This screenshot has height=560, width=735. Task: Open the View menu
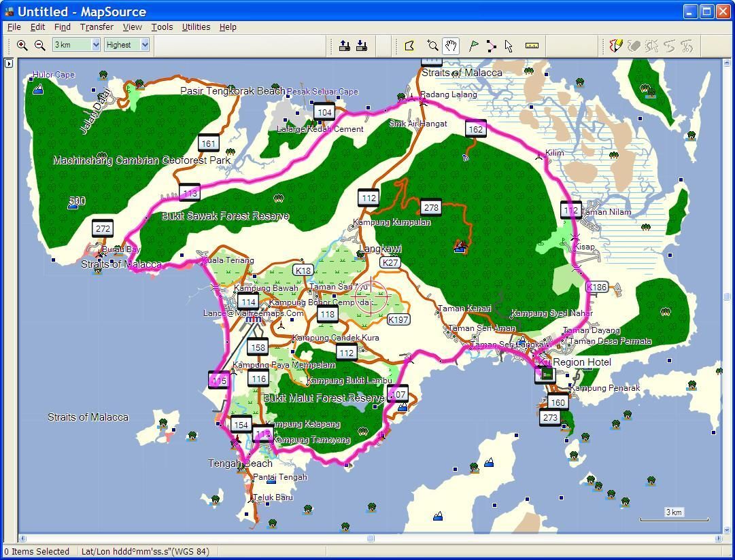[132, 27]
